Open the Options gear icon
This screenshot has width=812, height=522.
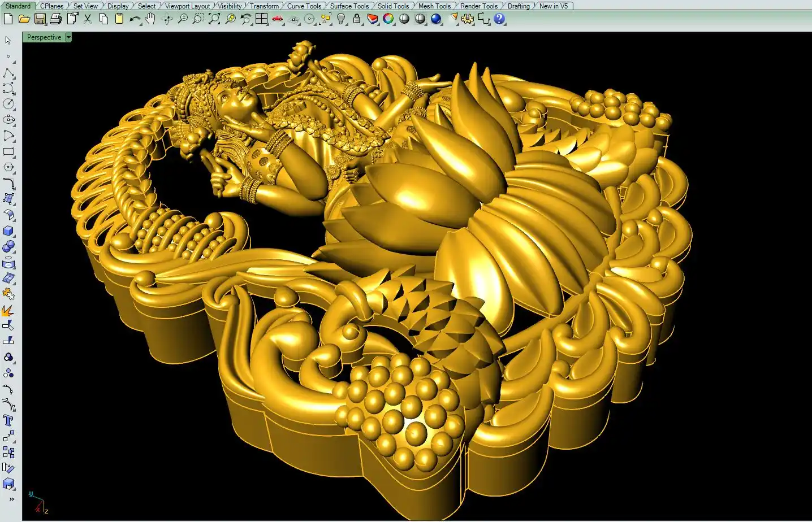click(x=468, y=19)
